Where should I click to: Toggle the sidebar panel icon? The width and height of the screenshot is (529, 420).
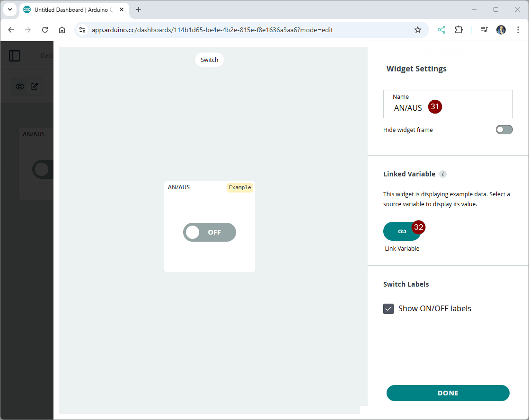[x=15, y=56]
